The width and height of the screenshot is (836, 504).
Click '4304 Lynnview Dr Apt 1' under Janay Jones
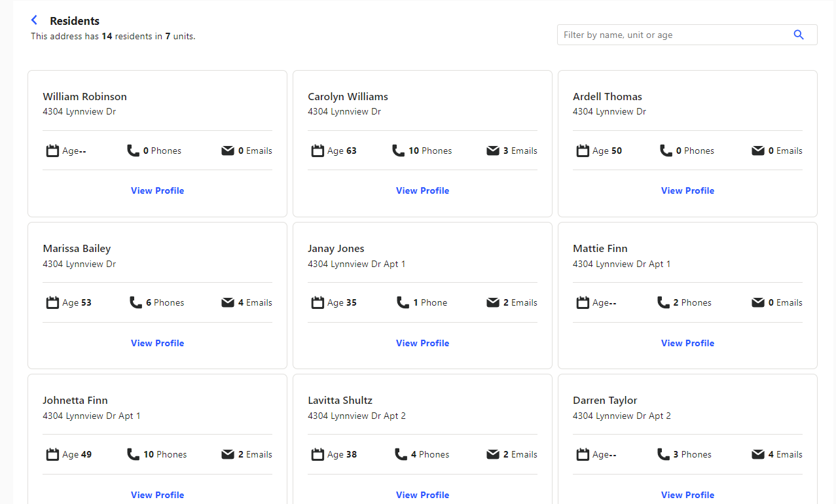point(357,264)
